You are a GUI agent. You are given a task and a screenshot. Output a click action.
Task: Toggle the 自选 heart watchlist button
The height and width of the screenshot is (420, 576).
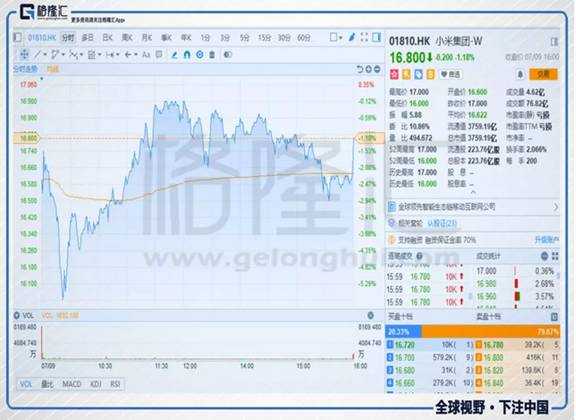coord(450,75)
